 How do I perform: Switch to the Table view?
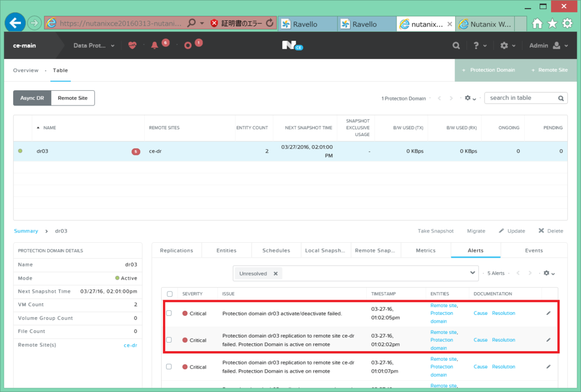[x=60, y=70]
